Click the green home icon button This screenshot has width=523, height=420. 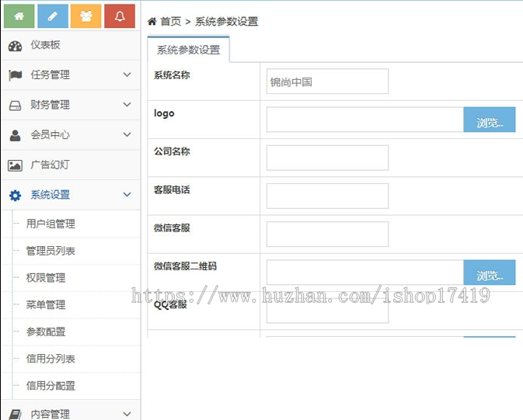pos(19,16)
